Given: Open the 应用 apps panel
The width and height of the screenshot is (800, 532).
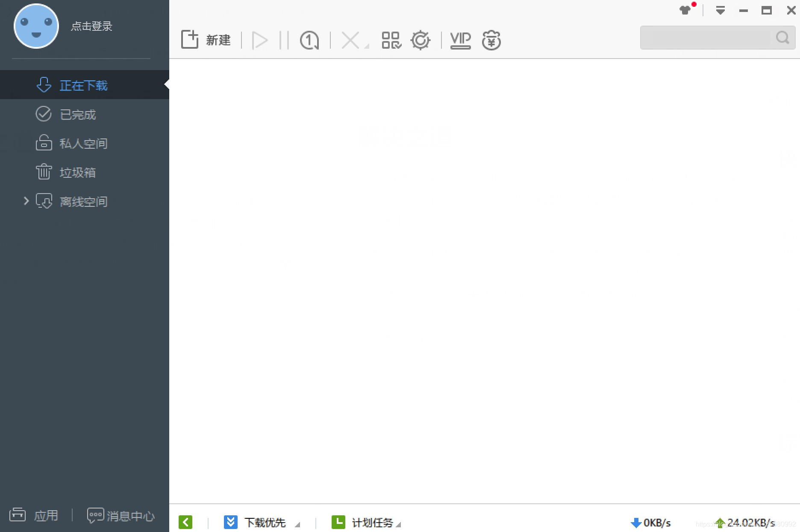Looking at the screenshot, I should 34,515.
